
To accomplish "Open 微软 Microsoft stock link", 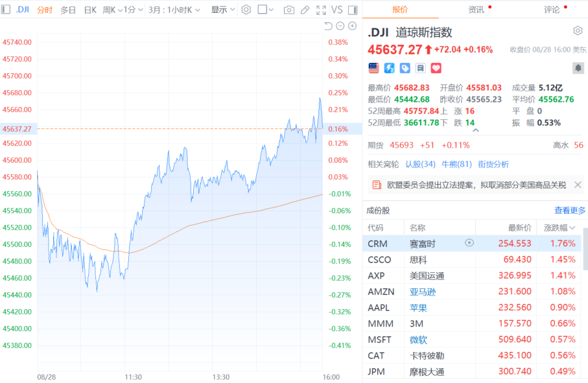I will point(419,340).
